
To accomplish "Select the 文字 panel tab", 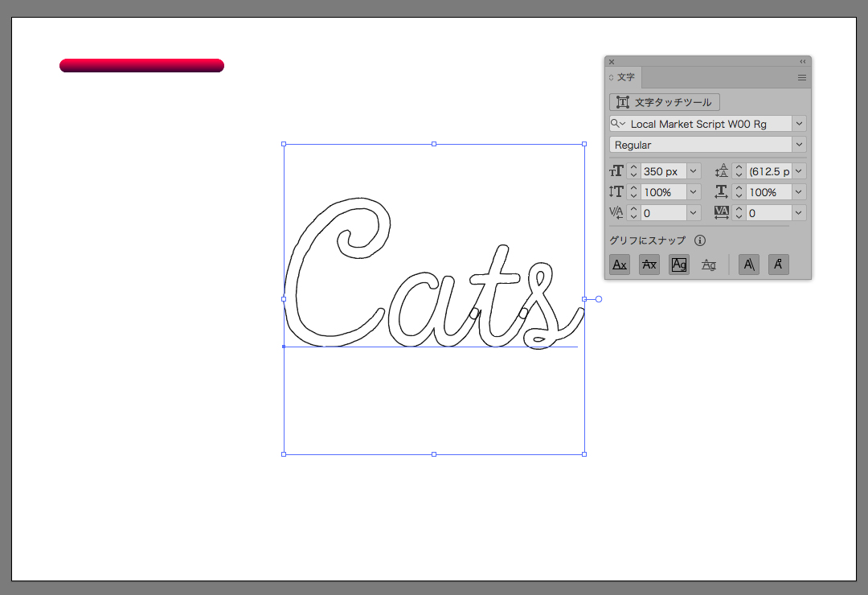I will pos(625,77).
